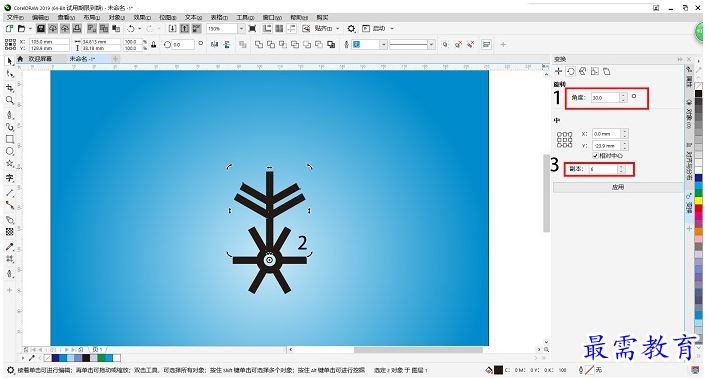Viewport: 705px width, 379px height.
Task: Toggle the mirror horizontally button
Action: pyautogui.click(x=214, y=45)
